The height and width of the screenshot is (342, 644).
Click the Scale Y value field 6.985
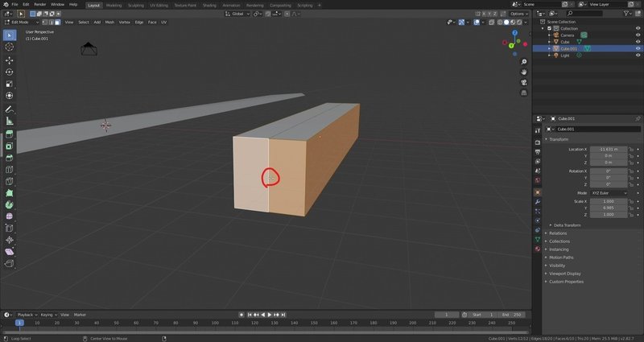(609, 208)
